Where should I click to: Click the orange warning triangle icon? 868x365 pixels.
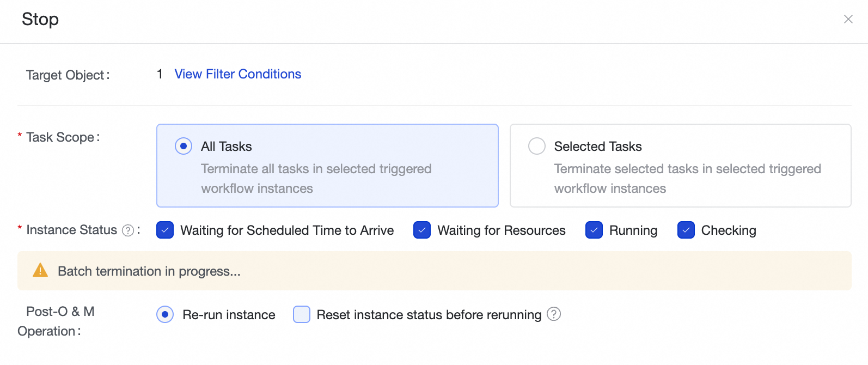[x=40, y=270]
